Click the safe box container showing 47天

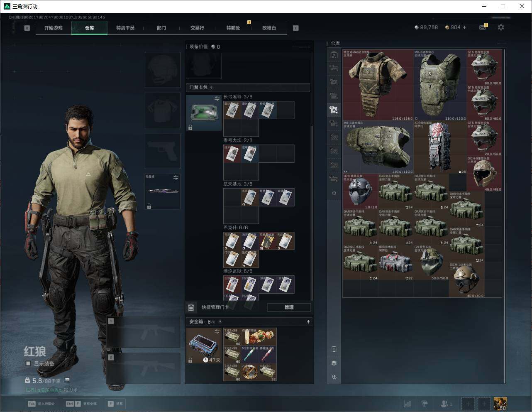click(203, 346)
